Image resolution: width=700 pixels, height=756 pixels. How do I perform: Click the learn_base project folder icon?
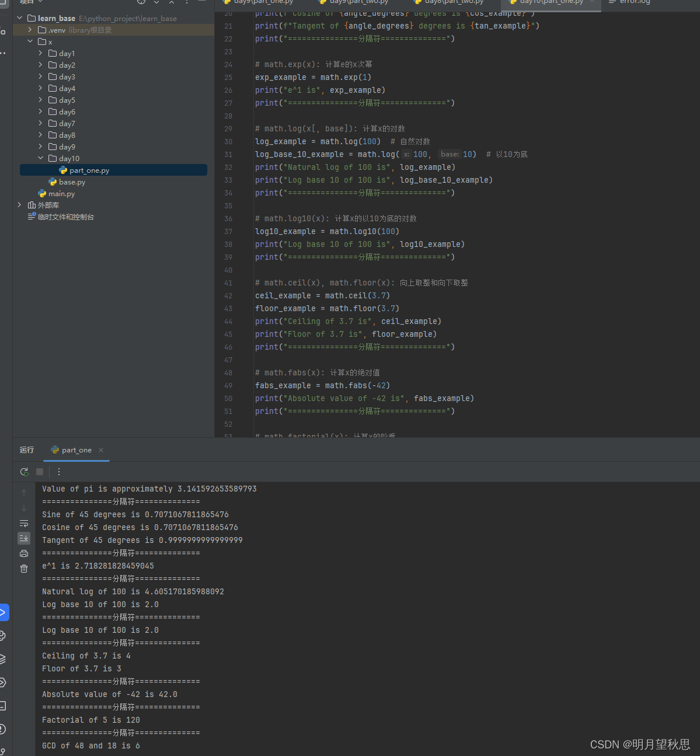coord(32,18)
